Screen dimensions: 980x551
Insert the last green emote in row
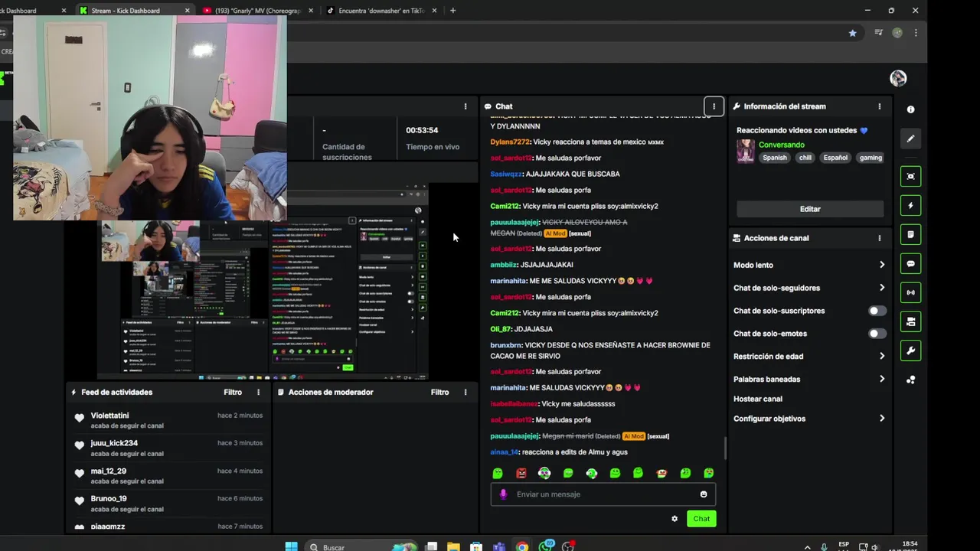click(x=709, y=474)
